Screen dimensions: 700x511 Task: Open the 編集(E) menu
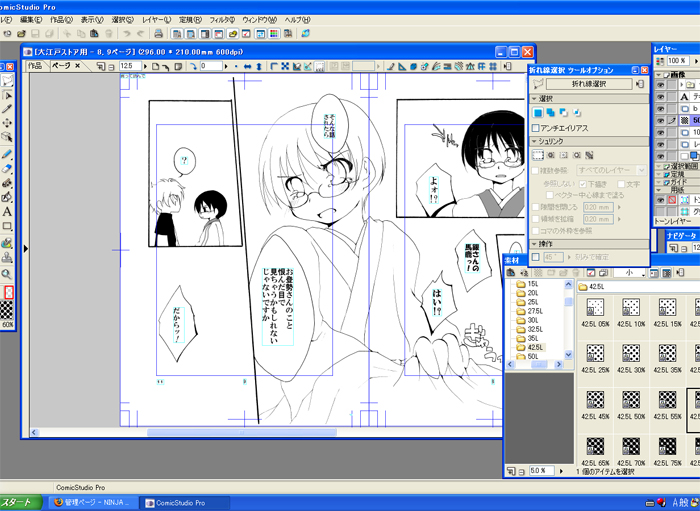(31, 20)
